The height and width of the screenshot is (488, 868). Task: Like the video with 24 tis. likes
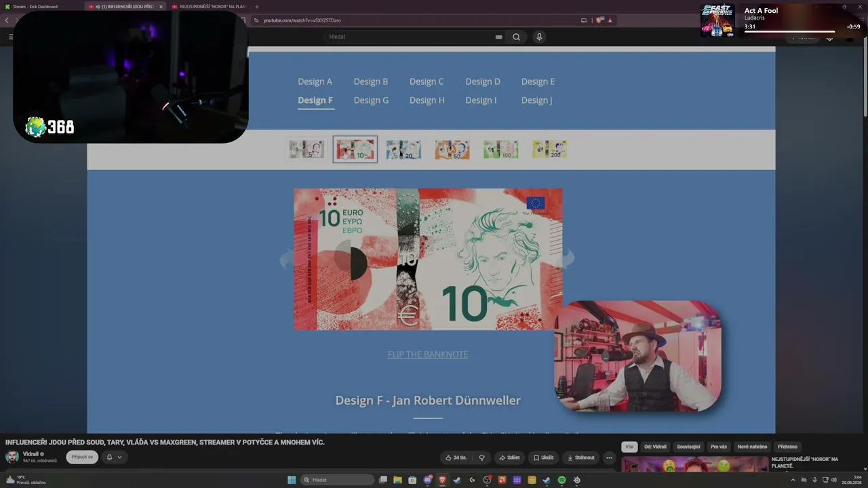[x=456, y=457]
